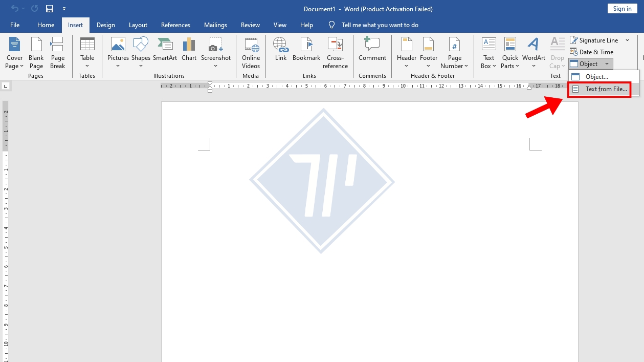Click the Sign in button
The image size is (644, 362).
click(621, 8)
